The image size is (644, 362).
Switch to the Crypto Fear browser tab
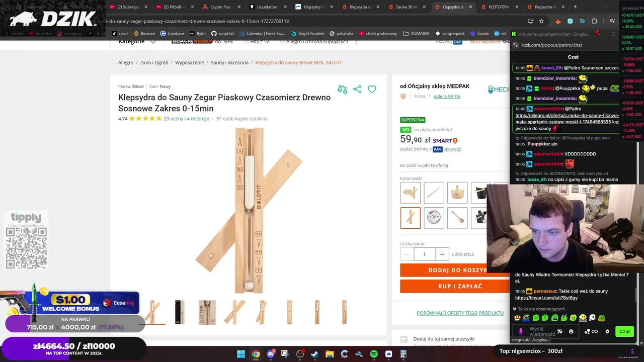coord(220,7)
